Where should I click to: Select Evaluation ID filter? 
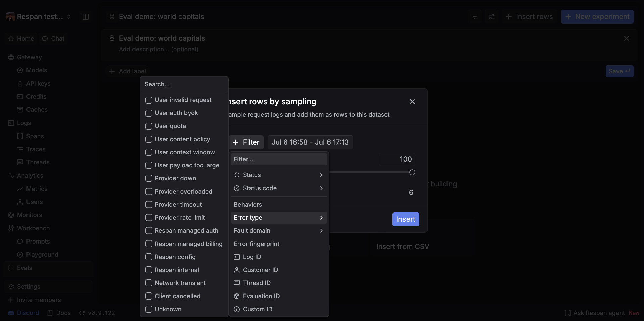pos(279,296)
